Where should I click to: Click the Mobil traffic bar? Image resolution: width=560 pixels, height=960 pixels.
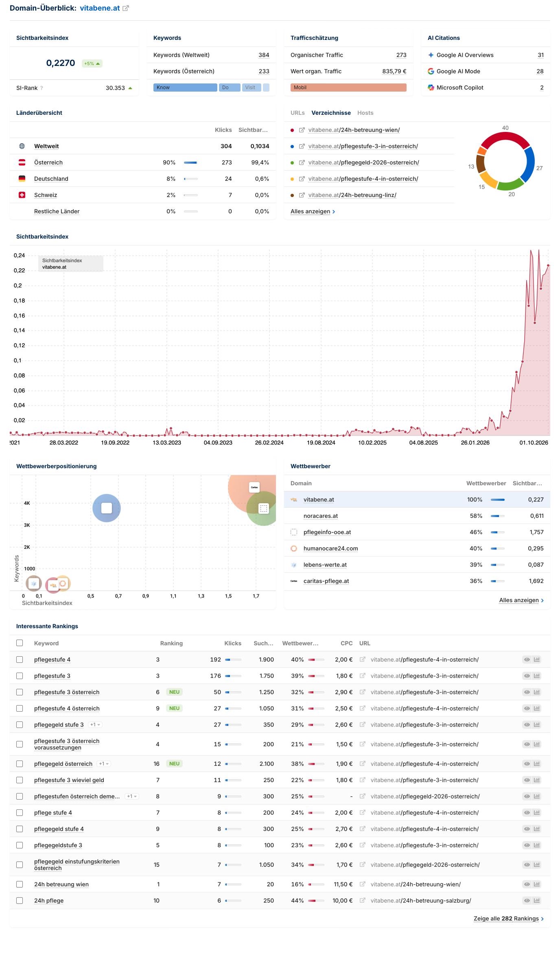click(348, 88)
